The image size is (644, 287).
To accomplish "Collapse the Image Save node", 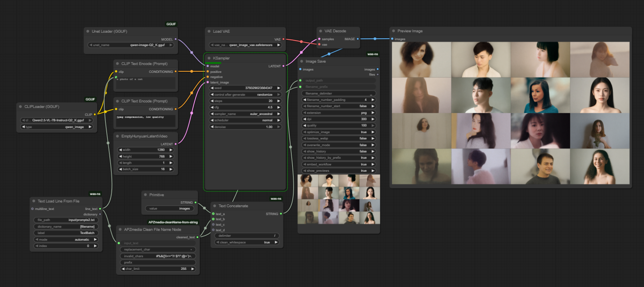I will click(302, 62).
